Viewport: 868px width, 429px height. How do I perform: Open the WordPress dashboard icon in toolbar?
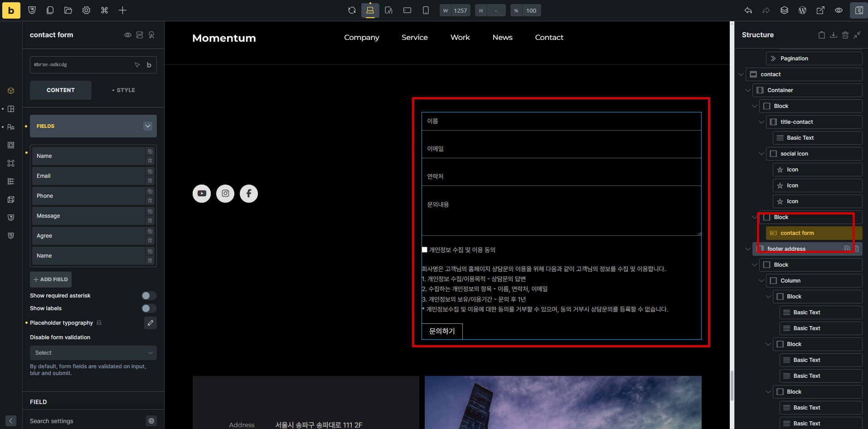point(802,10)
